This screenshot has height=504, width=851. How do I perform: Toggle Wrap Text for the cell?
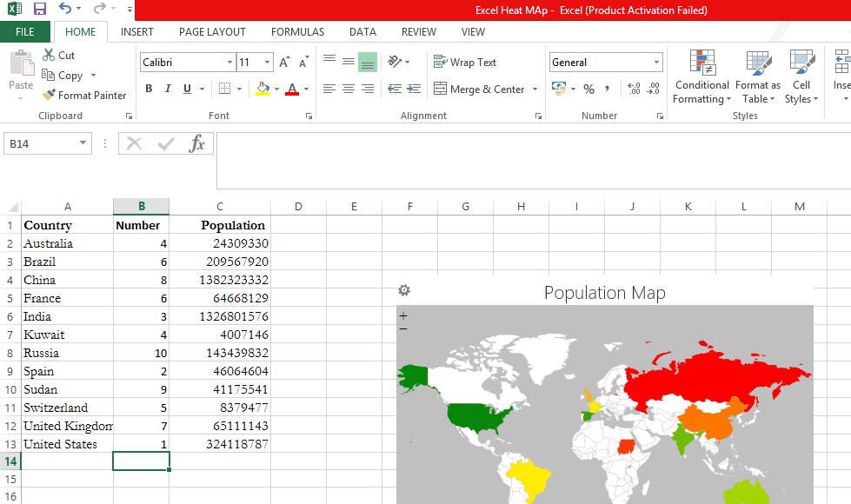pos(465,63)
